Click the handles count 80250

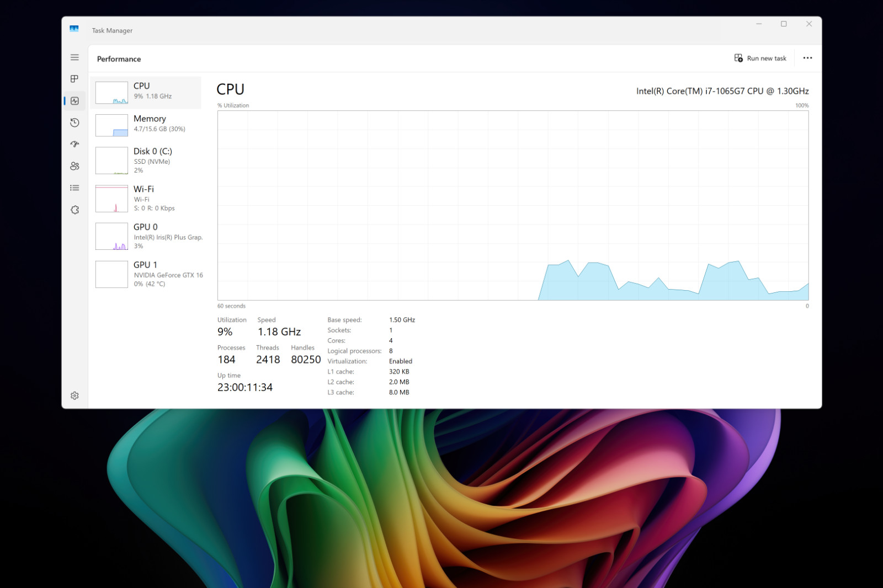coord(306,360)
